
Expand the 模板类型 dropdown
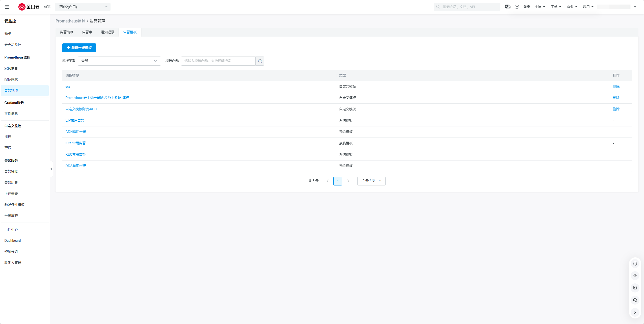tap(119, 61)
